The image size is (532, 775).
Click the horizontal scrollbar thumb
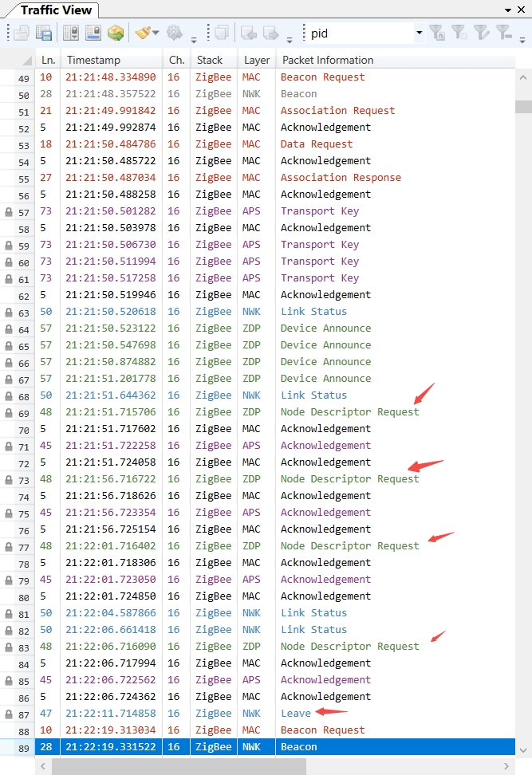179,766
